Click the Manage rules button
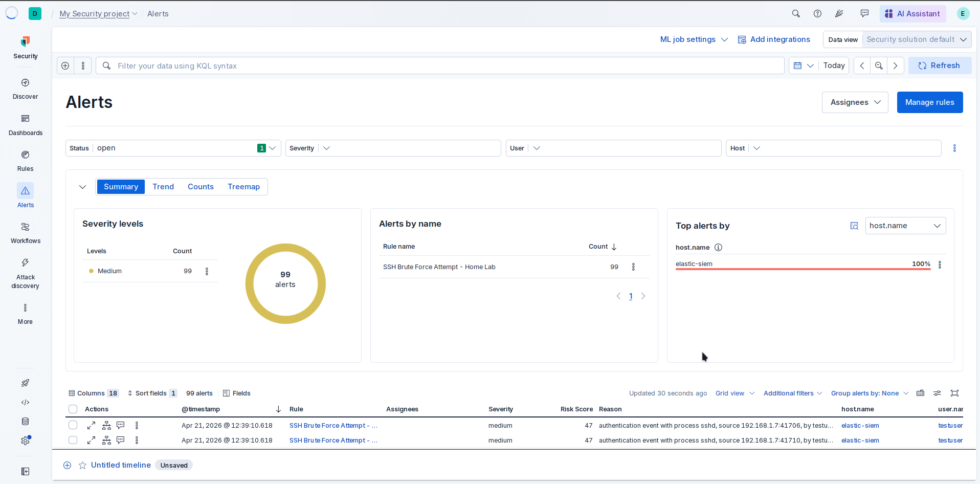980x484 pixels. [929, 102]
